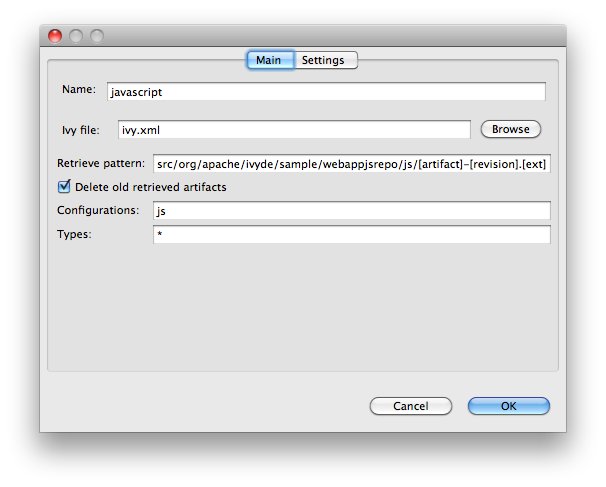606x487 pixels.
Task: Click the gray minimize button in title bar
Action: (x=76, y=36)
